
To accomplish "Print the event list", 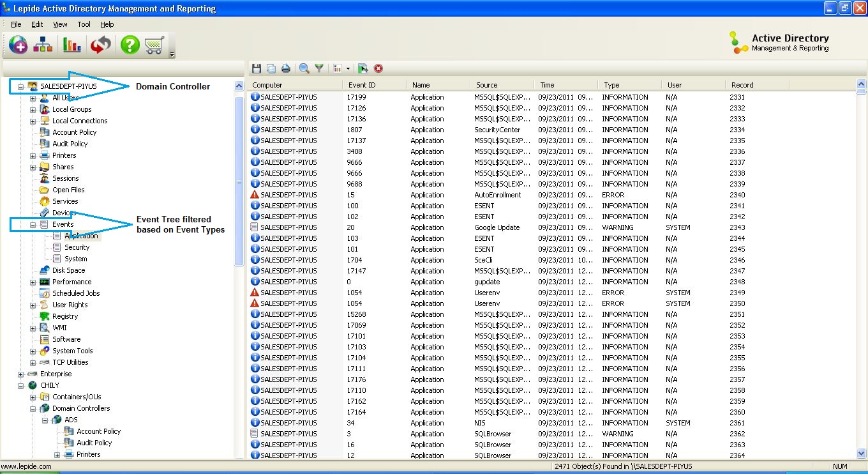I will [286, 68].
